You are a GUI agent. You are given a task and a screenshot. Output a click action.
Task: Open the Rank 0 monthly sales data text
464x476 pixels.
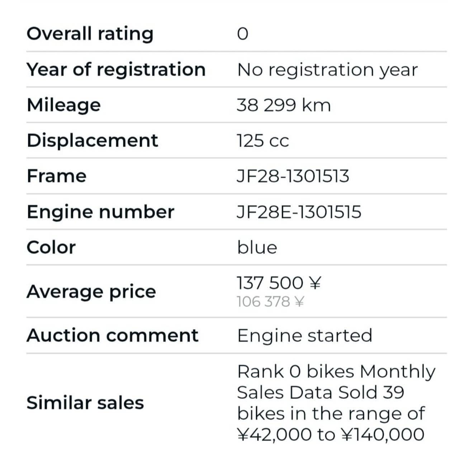click(x=336, y=403)
